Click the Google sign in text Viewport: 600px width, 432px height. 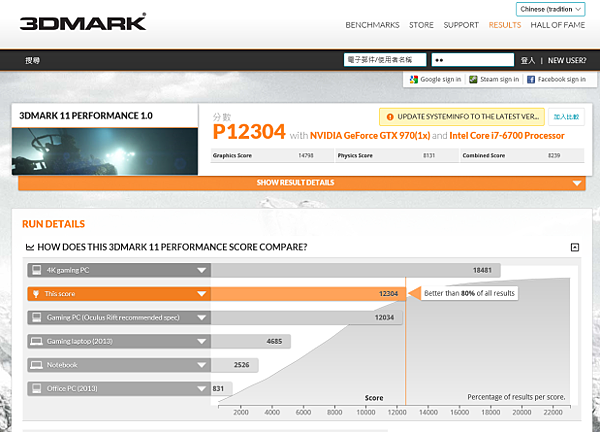coord(440,80)
